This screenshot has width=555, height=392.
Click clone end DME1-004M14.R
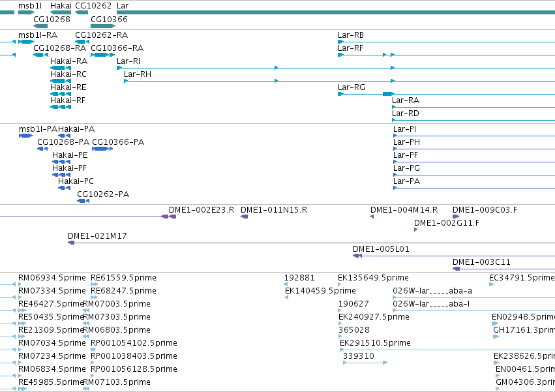404,210
